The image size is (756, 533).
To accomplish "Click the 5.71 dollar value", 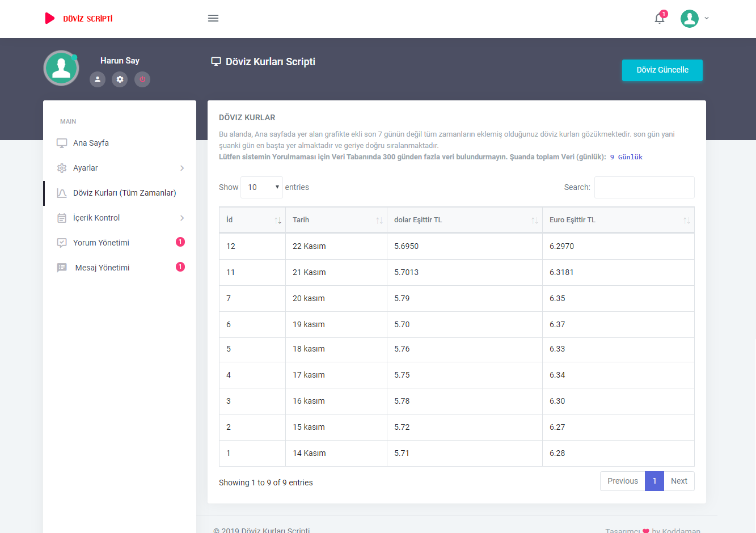I will click(402, 453).
